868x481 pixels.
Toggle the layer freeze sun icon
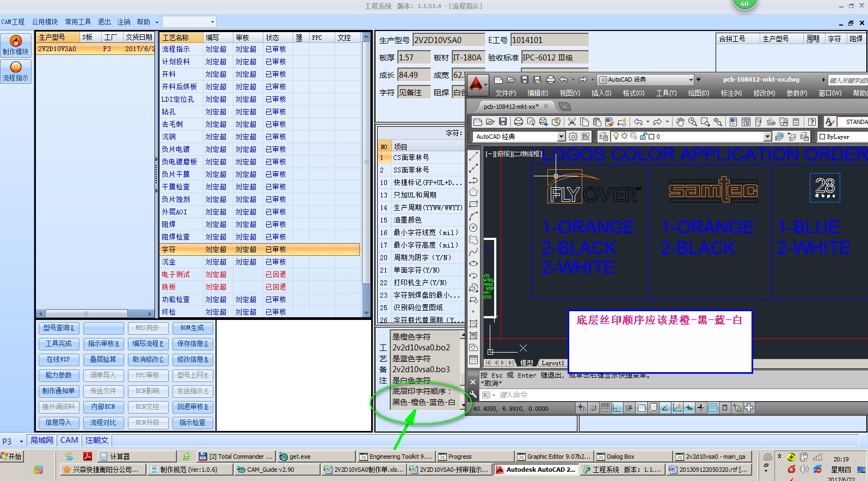(624, 136)
